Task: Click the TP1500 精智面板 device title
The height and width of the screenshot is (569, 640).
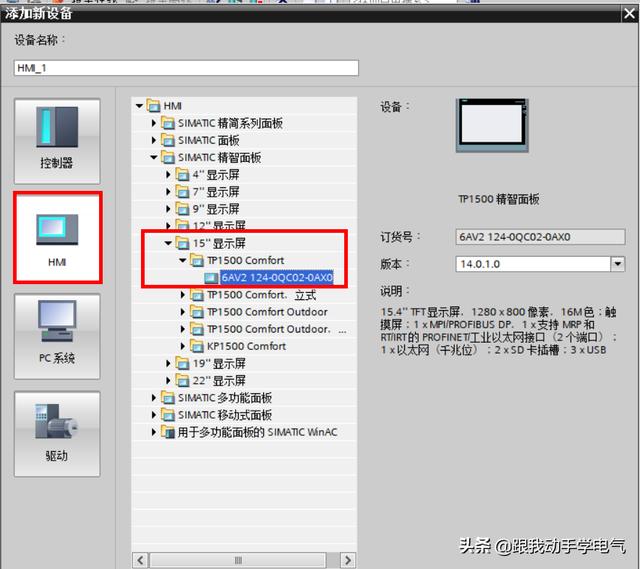Action: [498, 199]
